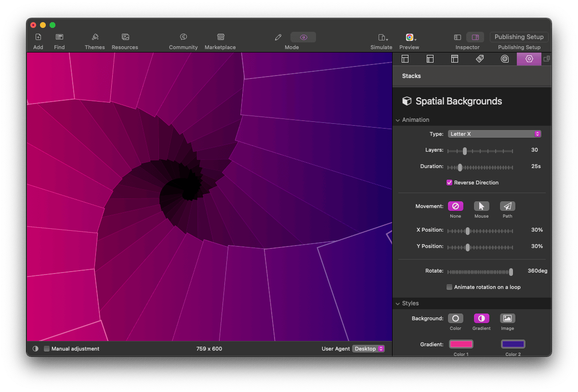Screen dimensions: 578x392
Task: Select the third inspector layout tab
Action: [455, 59]
